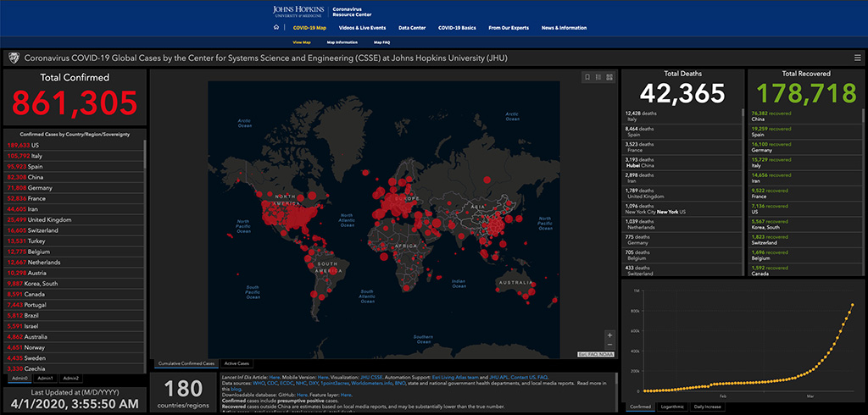Select the Map FAQ sub-navigation item
Image resolution: width=868 pixels, height=415 pixels.
382,42
